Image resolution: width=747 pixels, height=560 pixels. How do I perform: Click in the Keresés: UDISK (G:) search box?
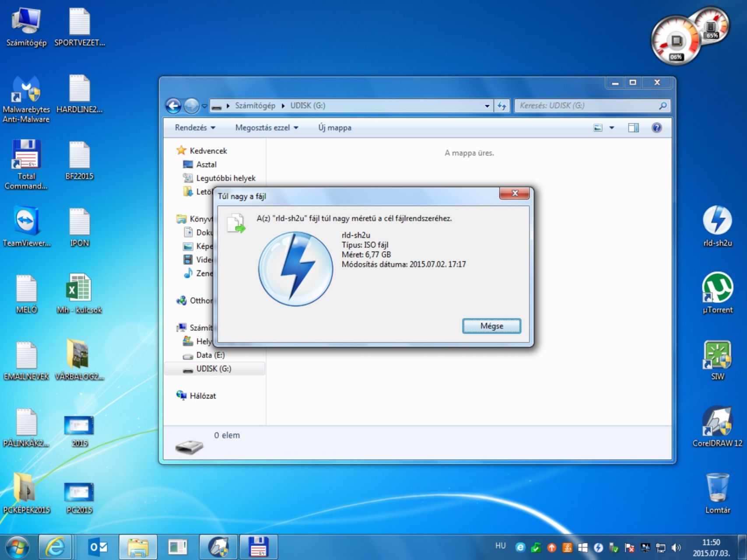click(592, 105)
